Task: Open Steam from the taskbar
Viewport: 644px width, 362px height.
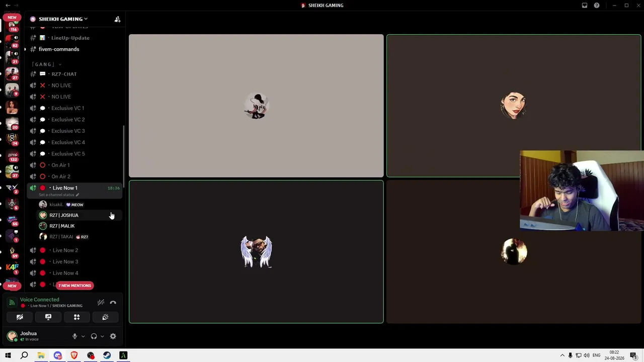Action: pyautogui.click(x=107, y=355)
